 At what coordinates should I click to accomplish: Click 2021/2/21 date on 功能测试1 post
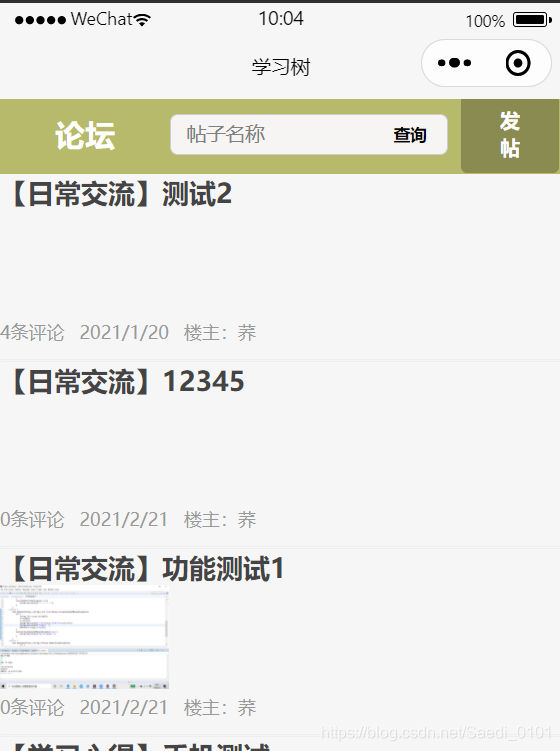[x=124, y=707]
